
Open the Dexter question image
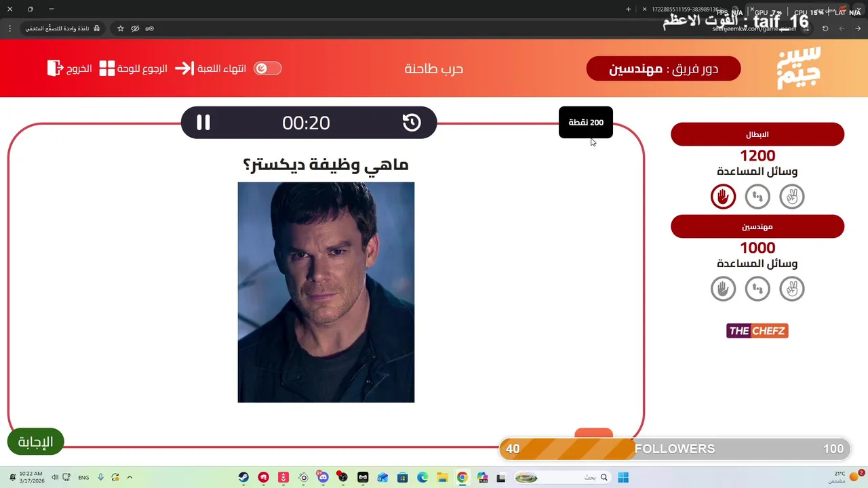point(326,292)
